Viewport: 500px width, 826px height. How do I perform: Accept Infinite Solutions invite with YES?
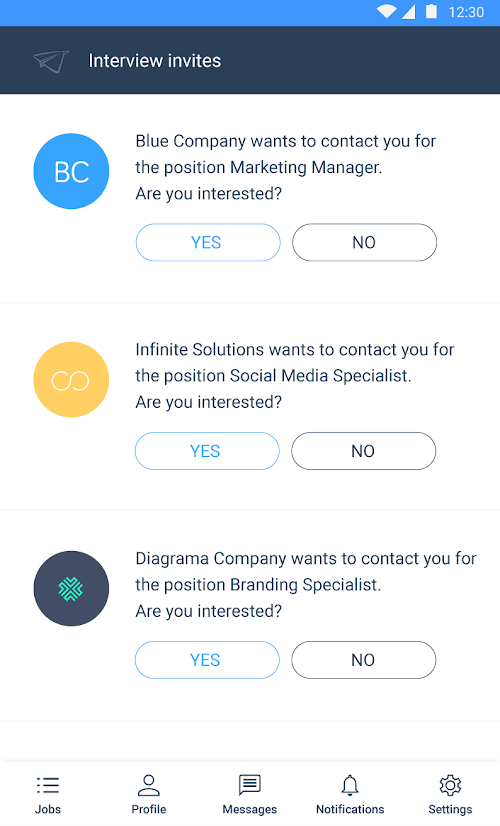(x=207, y=451)
